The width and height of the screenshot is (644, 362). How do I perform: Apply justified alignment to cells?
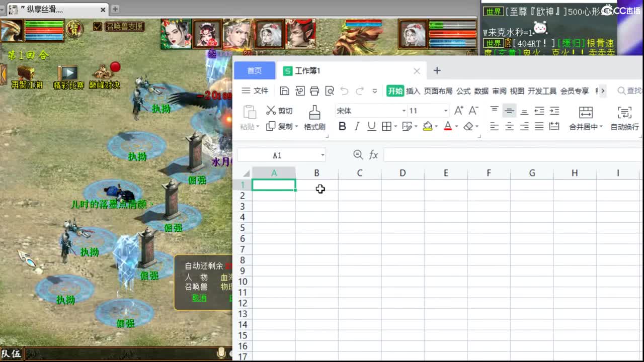pos(539,127)
